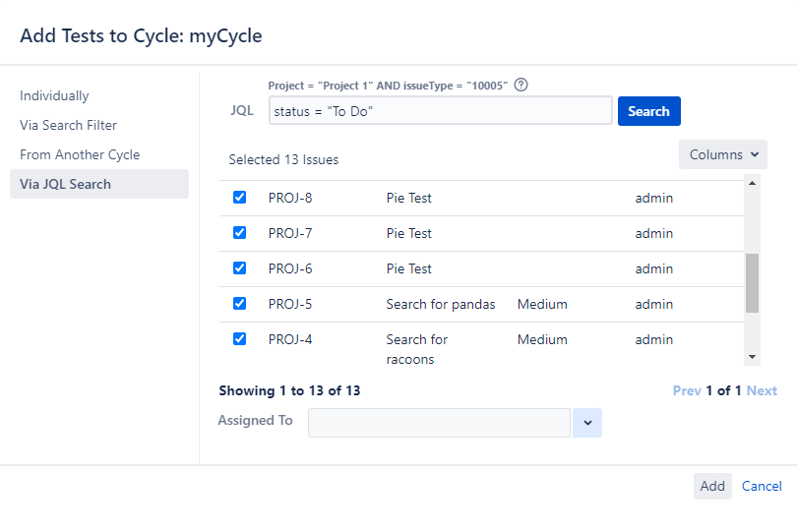Cancel the Add Tests dialog
797x532 pixels.
[762, 486]
